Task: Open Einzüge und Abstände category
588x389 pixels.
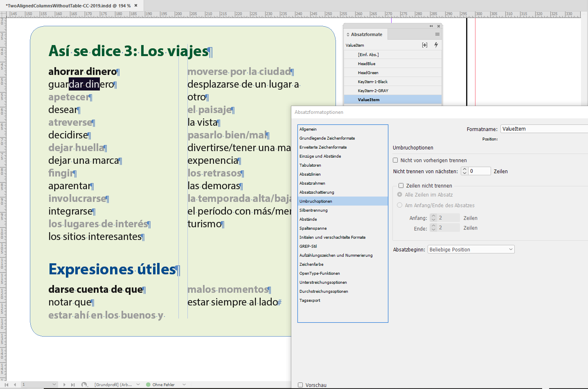Action: pos(343,156)
